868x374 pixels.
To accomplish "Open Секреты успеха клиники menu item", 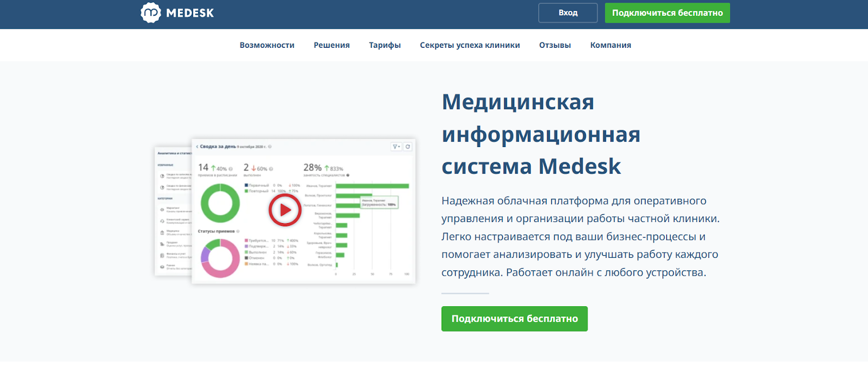I will click(470, 45).
